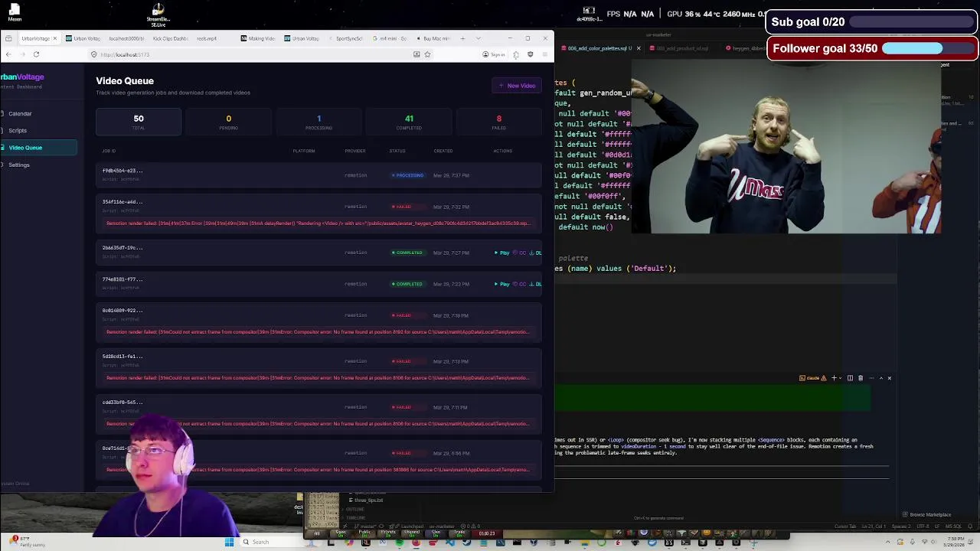Open the StreamElements SE.Live desktop icon
This screenshot has width=980, height=551.
click(158, 15)
